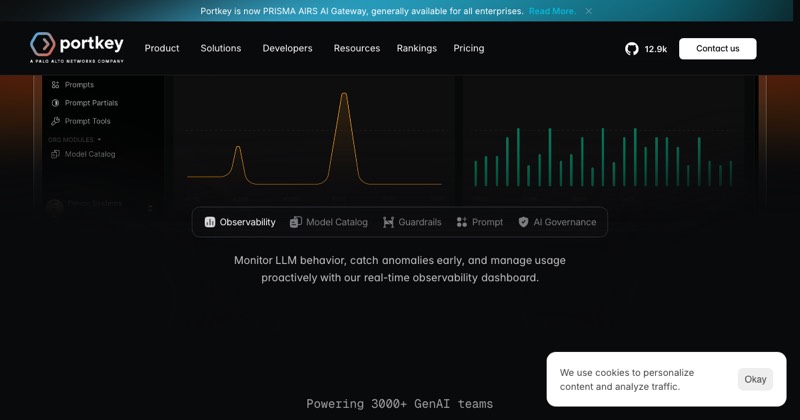Switch to the Guardrails tab
800x420 pixels.
[x=412, y=222]
